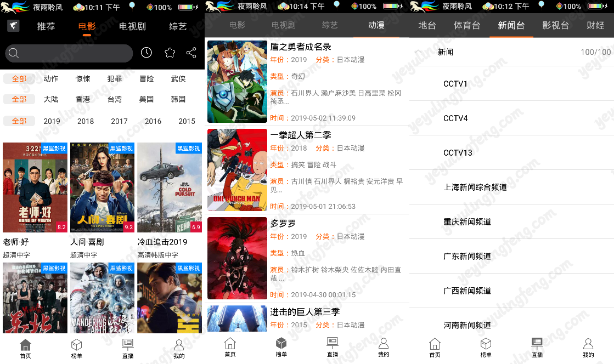
Task: Select the 新闻台 channel tab
Action: pos(511,25)
